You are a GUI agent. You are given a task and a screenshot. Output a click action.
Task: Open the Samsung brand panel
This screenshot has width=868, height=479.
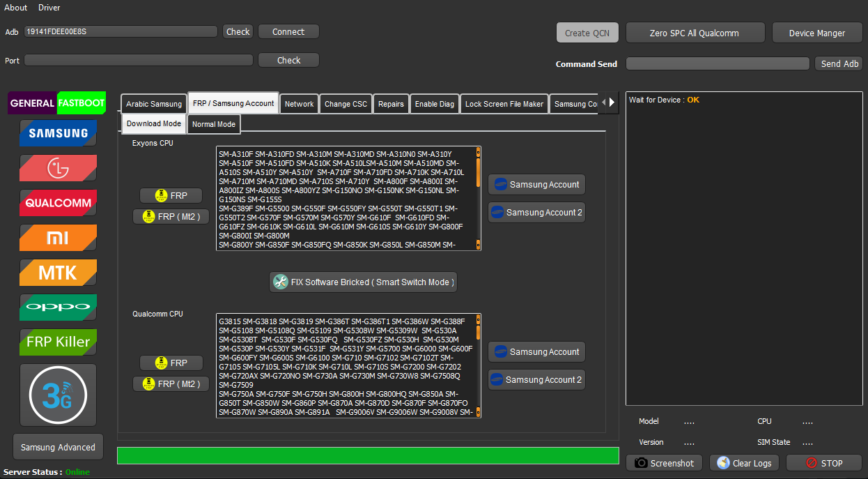click(59, 132)
